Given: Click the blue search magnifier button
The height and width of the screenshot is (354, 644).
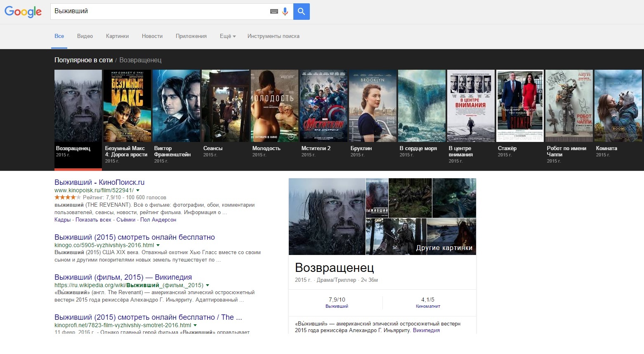Looking at the screenshot, I should tap(302, 12).
